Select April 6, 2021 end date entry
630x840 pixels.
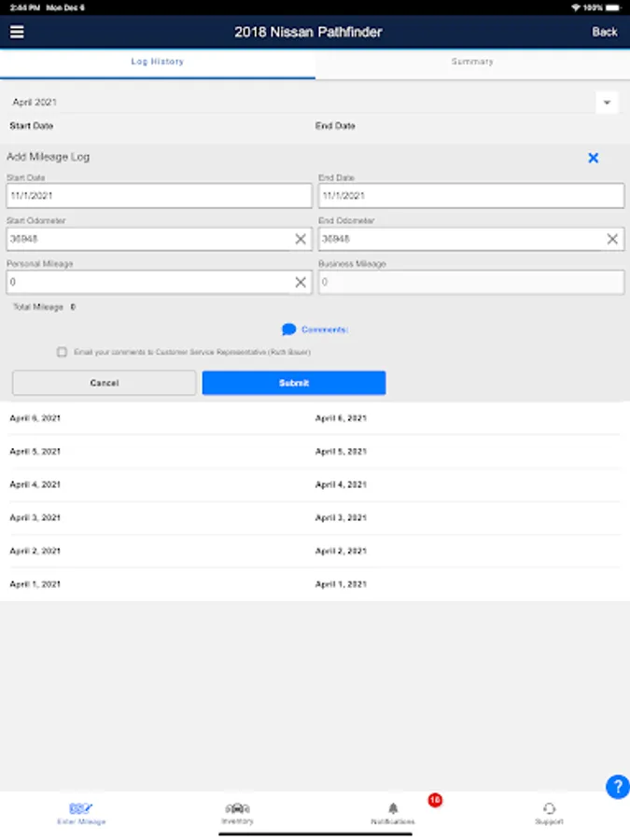click(341, 418)
